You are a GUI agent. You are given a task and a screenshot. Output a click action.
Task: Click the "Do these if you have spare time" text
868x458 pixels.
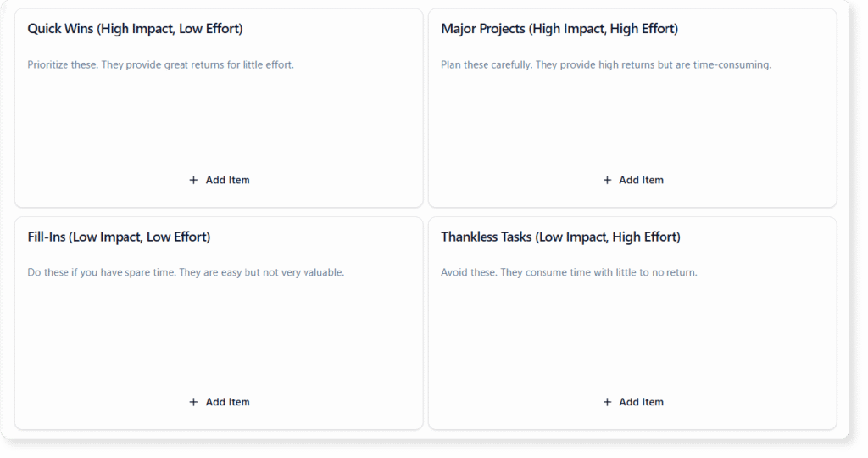tap(186, 273)
